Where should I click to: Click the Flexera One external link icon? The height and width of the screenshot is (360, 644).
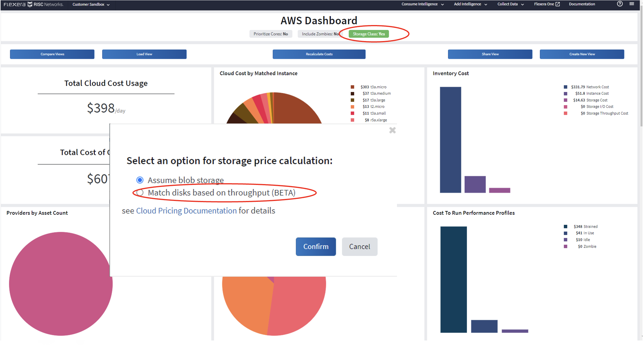coord(558,4)
